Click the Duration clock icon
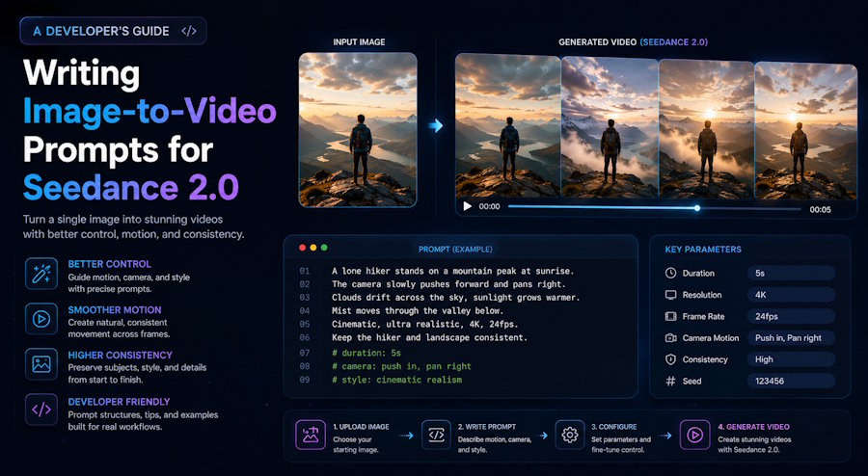The height and width of the screenshot is (476, 868). (670, 273)
